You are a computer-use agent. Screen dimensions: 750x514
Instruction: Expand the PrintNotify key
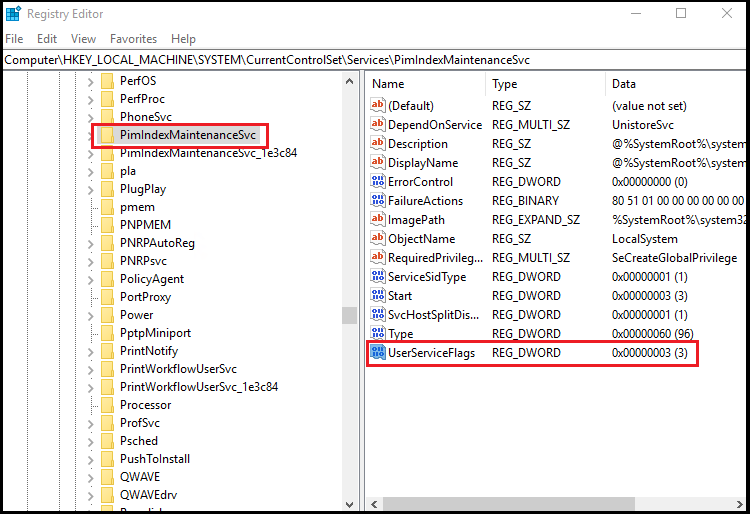(90, 351)
